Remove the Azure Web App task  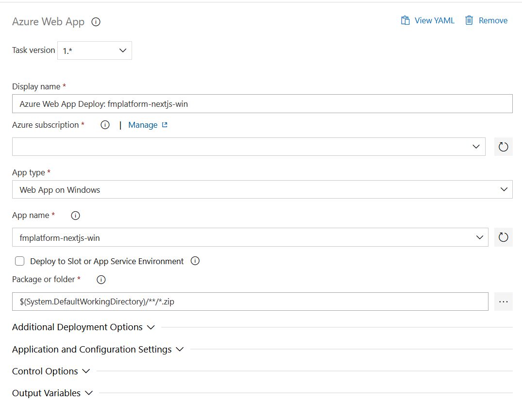tap(486, 20)
